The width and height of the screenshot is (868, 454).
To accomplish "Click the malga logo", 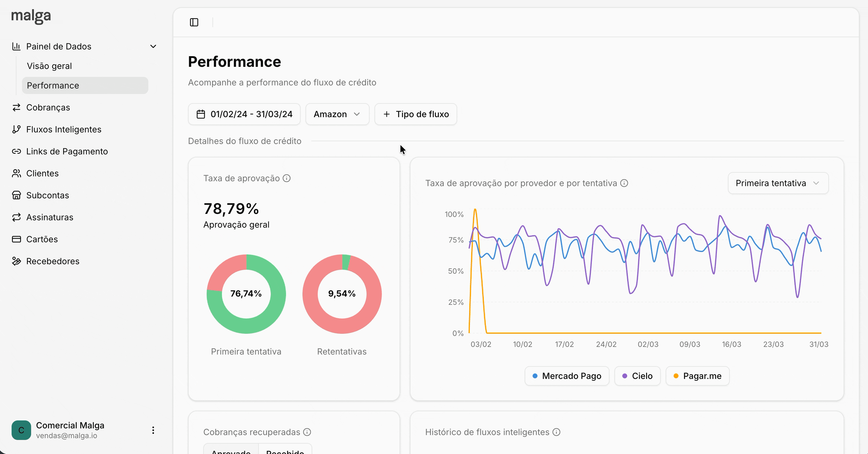I will (31, 16).
